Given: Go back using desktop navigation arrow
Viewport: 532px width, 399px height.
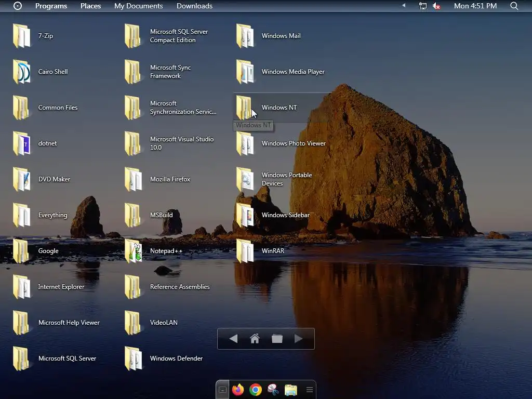Looking at the screenshot, I should (x=233, y=339).
